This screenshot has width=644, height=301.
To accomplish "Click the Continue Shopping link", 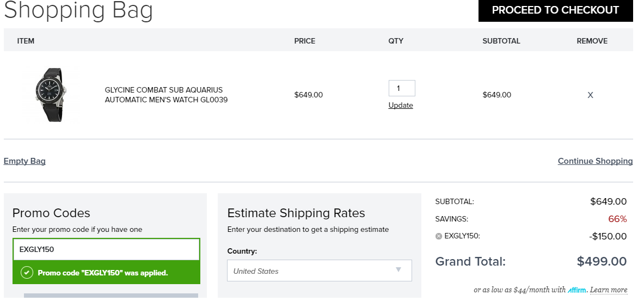I will point(595,161).
